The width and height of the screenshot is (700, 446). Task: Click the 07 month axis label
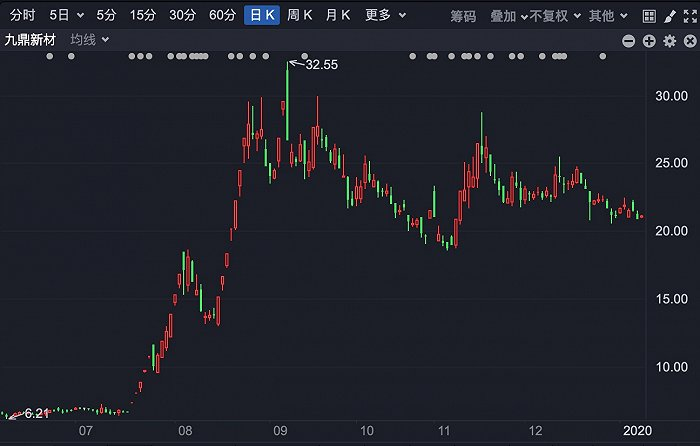click(x=86, y=431)
